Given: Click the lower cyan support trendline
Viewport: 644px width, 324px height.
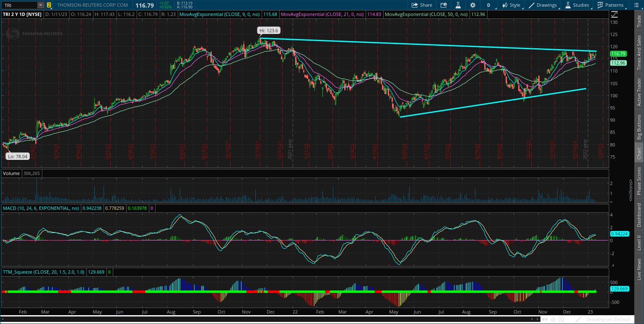Looking at the screenshot, I should [x=493, y=103].
